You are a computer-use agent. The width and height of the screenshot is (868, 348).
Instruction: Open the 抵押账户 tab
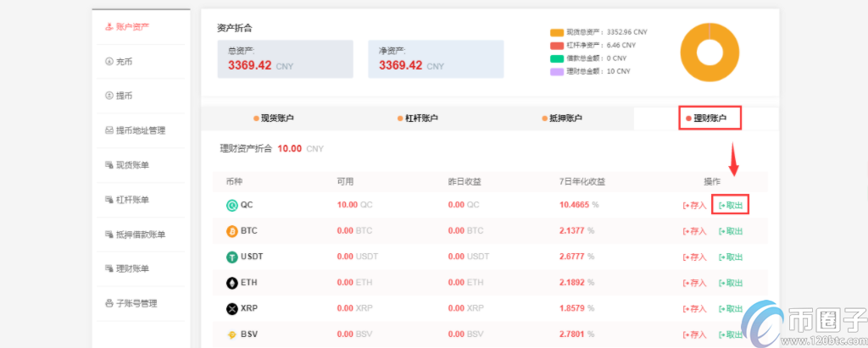[561, 119]
